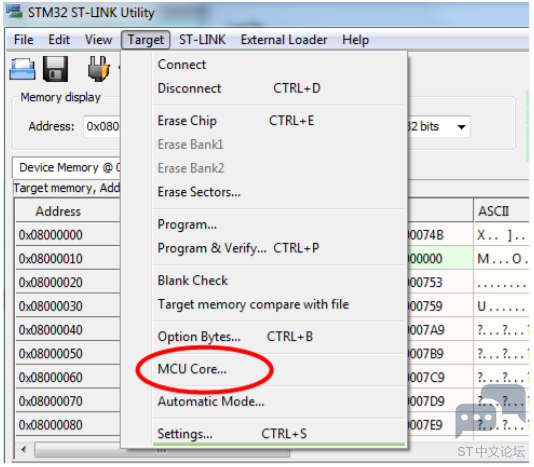Click the Save floppy disk icon

(56, 69)
